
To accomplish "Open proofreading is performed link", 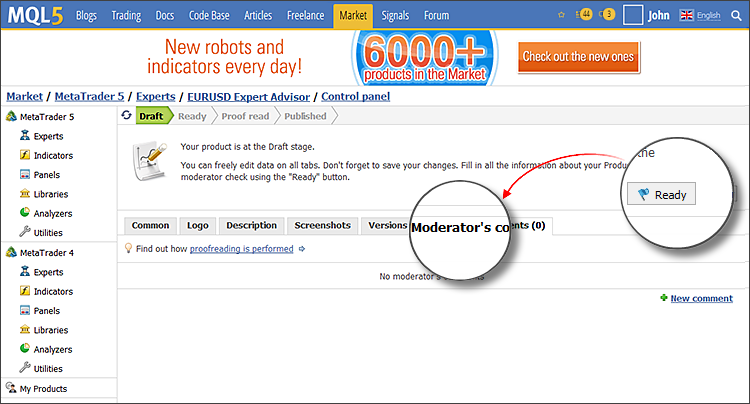I will [242, 249].
